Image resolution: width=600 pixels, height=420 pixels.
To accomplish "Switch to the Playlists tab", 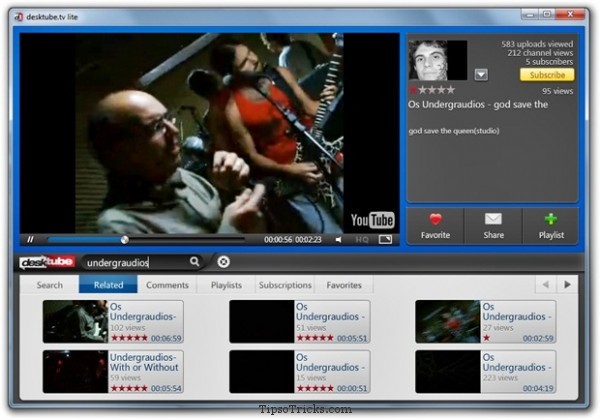I will pyautogui.click(x=226, y=285).
